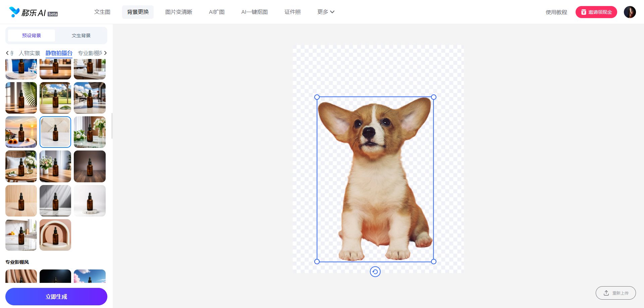Select the 人物实景 category tab
Screen dimensions: 644x308
click(x=30, y=53)
